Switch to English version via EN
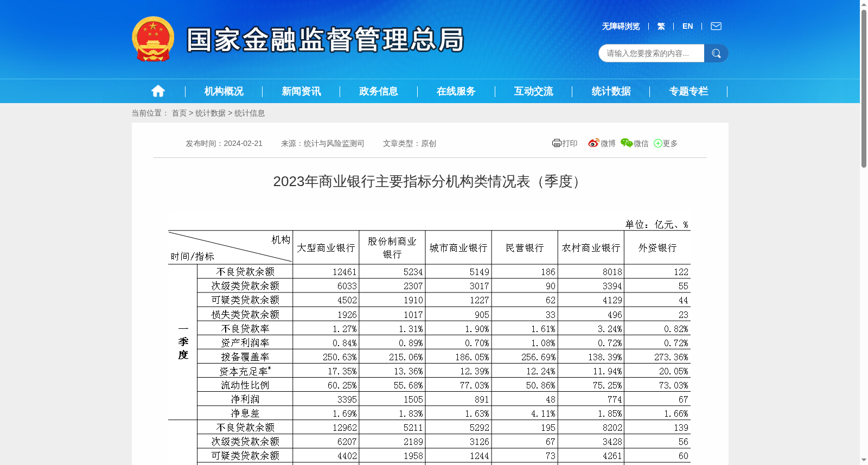868x465 pixels. [687, 26]
